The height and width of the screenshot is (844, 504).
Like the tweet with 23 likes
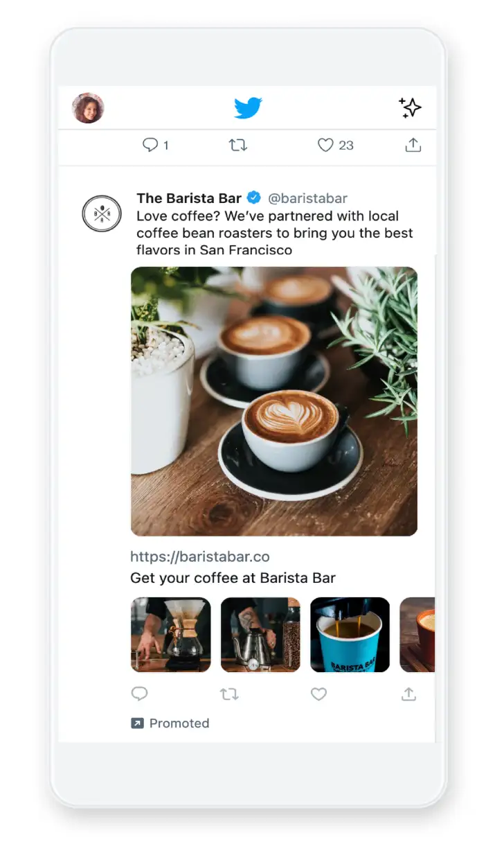coord(335,145)
